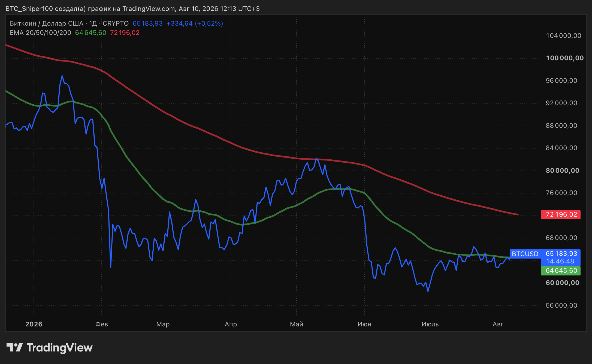Click the 84 000,00 price axis label
592x364 pixels.
click(561, 148)
